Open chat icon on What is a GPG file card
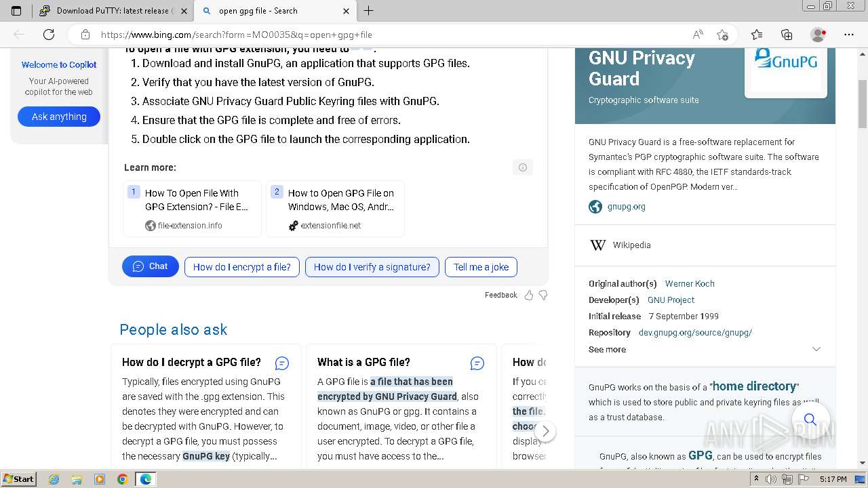This screenshot has width=868, height=488. click(477, 363)
